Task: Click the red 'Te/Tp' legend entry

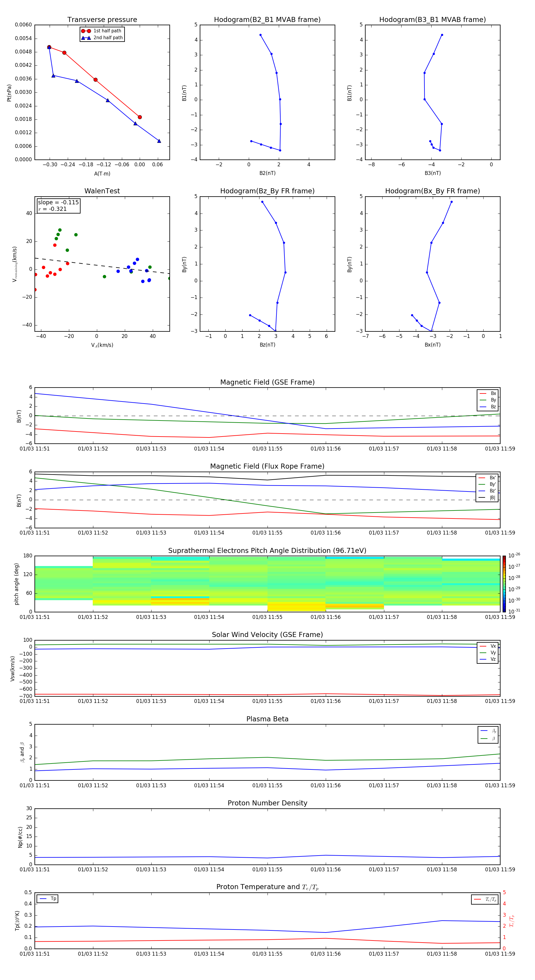Action: tap(485, 899)
